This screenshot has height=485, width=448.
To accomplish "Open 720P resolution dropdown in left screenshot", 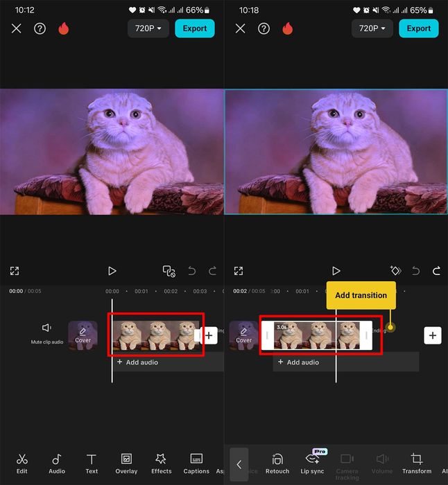I will (148, 28).
